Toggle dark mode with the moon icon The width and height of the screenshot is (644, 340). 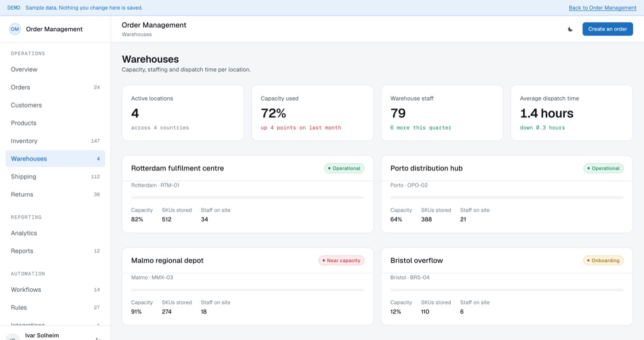(x=570, y=29)
